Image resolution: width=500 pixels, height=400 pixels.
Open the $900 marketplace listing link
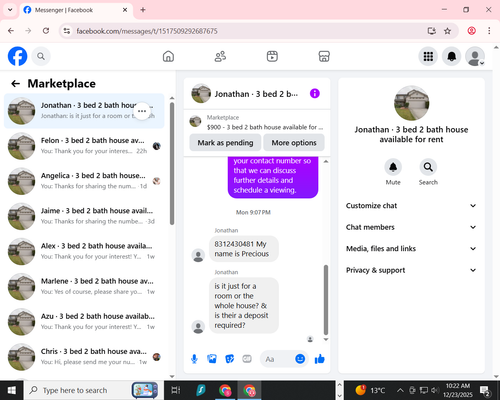265,127
